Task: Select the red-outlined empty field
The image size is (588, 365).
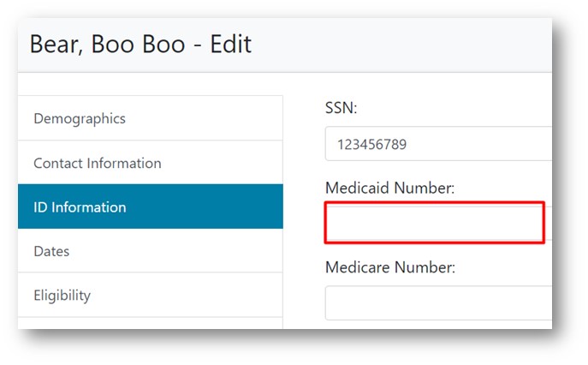Action: (435, 224)
